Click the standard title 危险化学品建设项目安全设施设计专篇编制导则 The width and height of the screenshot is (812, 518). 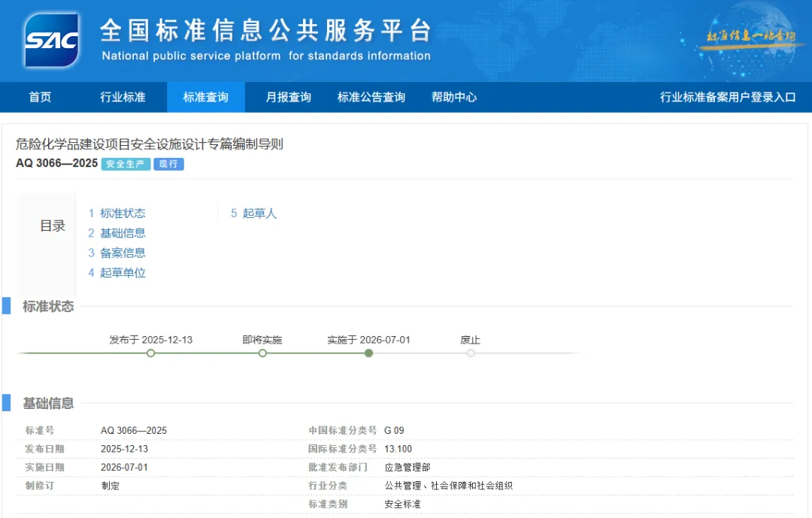(149, 144)
